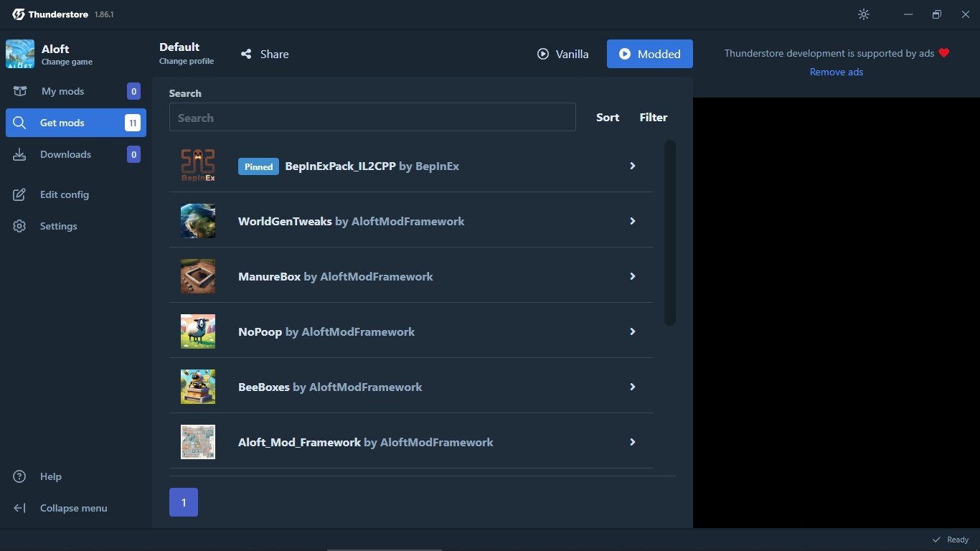Open Settings page
980x551 pixels.
point(75,226)
